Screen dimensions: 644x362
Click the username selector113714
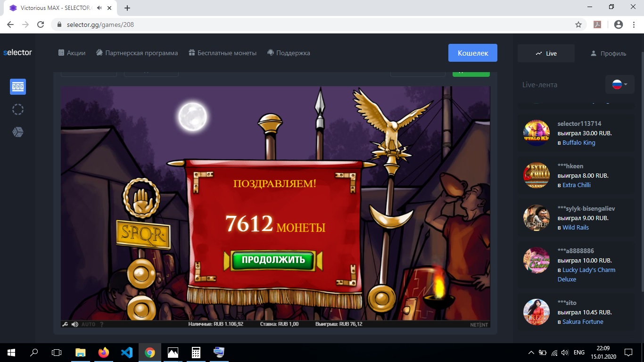[x=579, y=123]
